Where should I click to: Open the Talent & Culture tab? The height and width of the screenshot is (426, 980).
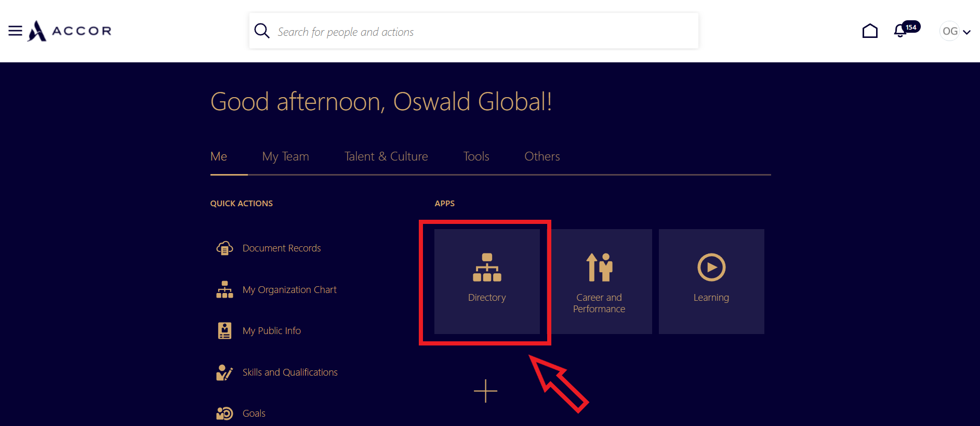(x=386, y=156)
